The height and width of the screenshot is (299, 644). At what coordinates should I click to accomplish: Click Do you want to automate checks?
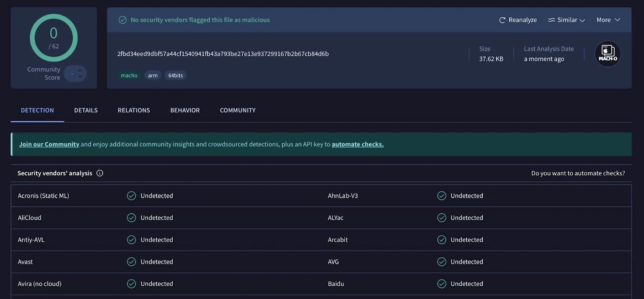pyautogui.click(x=578, y=173)
